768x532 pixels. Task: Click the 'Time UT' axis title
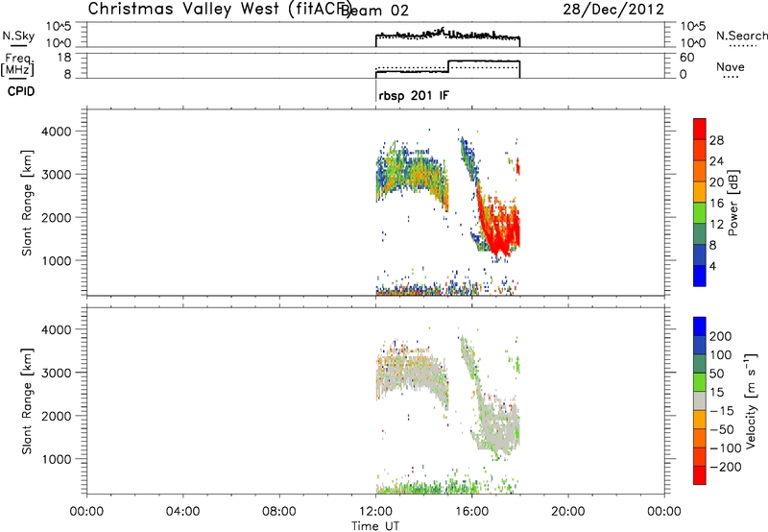coord(375,526)
